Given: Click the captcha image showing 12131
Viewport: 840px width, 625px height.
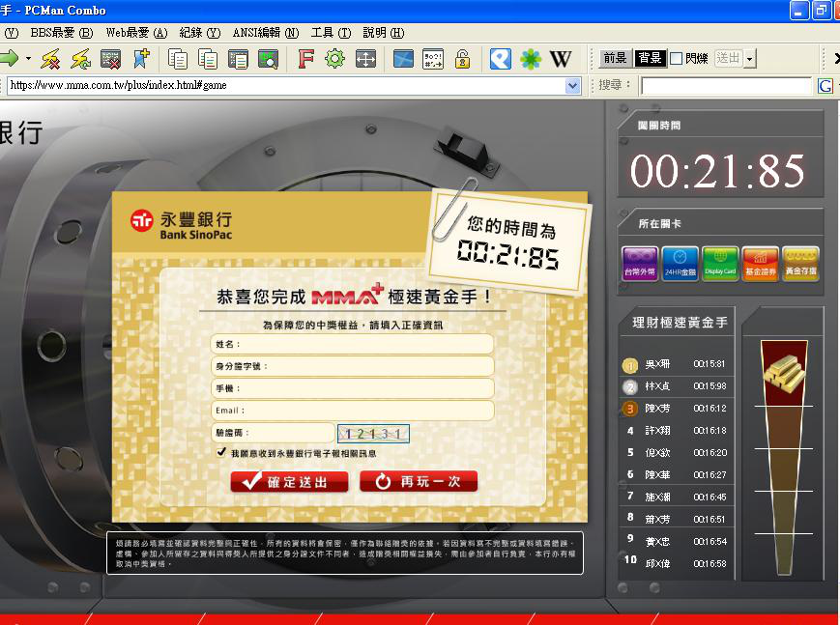Looking at the screenshot, I should click(x=373, y=434).
